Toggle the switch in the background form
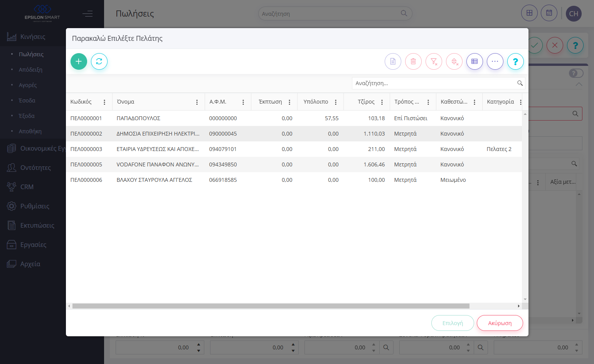Viewport: 594px width, 364px height. tap(576, 73)
